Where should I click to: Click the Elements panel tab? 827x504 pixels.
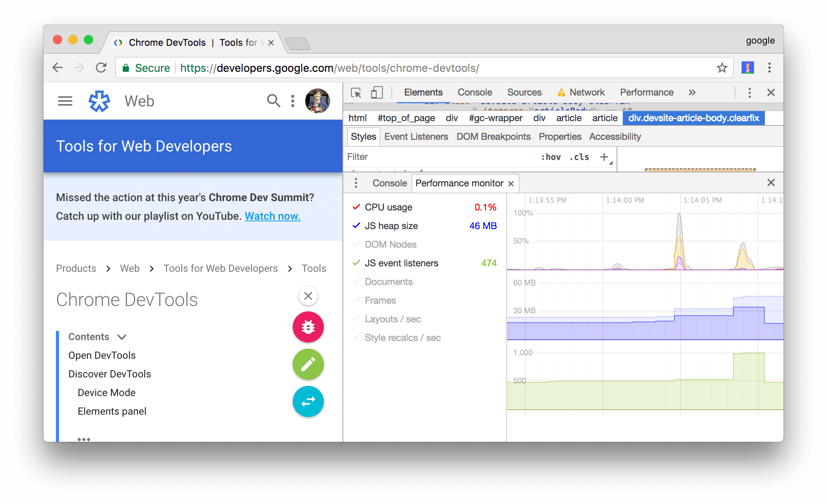click(423, 93)
